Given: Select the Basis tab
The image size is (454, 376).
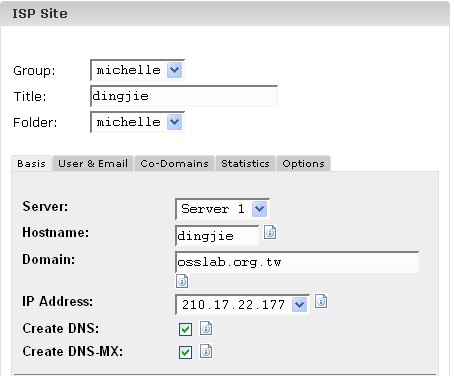Looking at the screenshot, I should (31, 164).
